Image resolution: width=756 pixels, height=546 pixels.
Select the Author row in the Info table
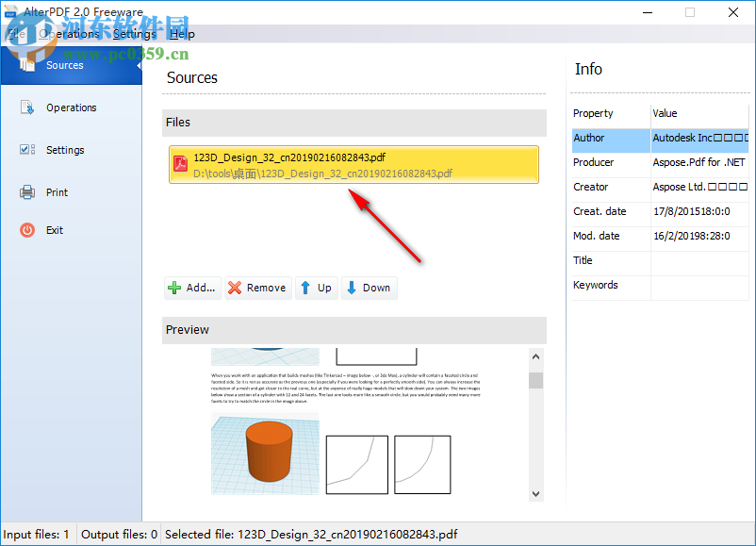pos(610,138)
